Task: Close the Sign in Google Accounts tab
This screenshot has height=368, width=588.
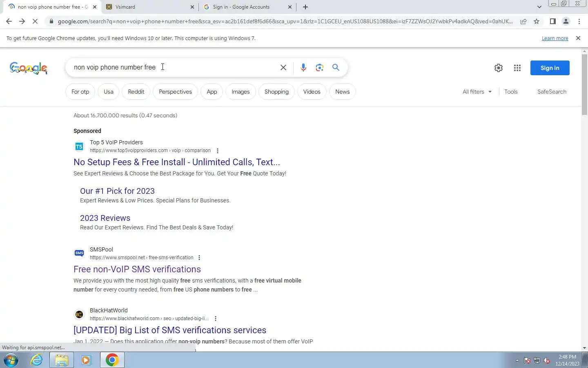Action: tap(290, 7)
